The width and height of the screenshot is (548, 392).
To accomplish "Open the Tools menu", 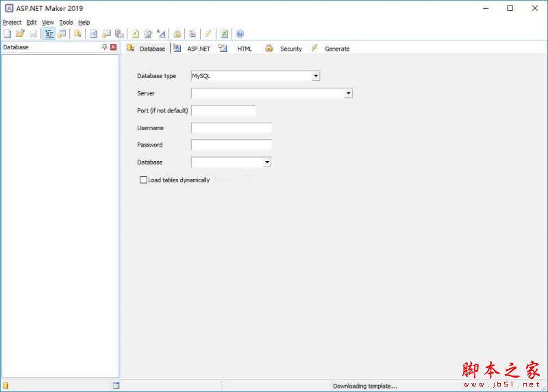I will 66,23.
